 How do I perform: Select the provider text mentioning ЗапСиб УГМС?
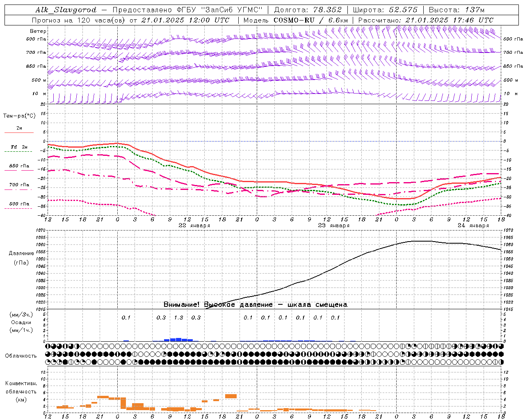[187, 10]
